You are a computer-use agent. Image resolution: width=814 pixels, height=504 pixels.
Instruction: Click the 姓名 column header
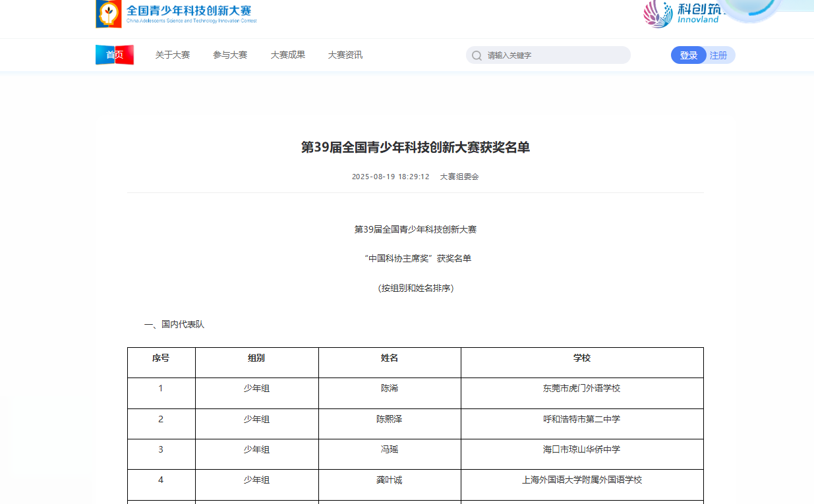pos(390,358)
